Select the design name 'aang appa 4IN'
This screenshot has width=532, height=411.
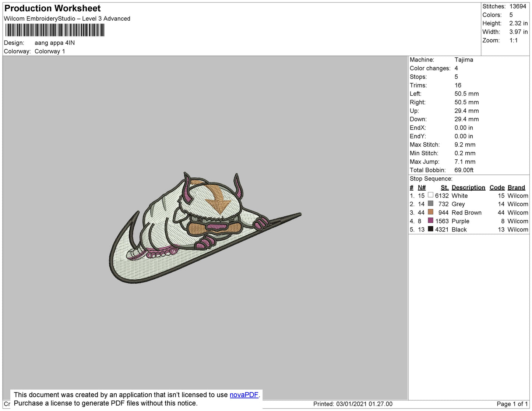coord(54,43)
